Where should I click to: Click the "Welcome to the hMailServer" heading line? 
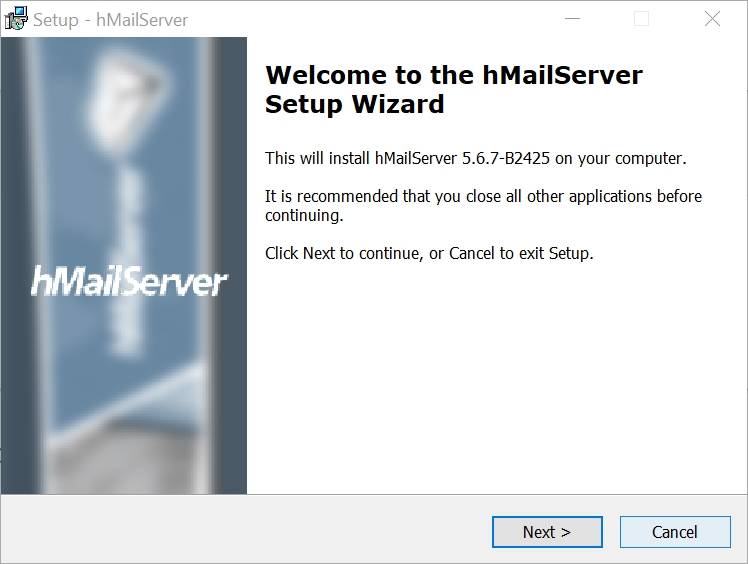[454, 75]
